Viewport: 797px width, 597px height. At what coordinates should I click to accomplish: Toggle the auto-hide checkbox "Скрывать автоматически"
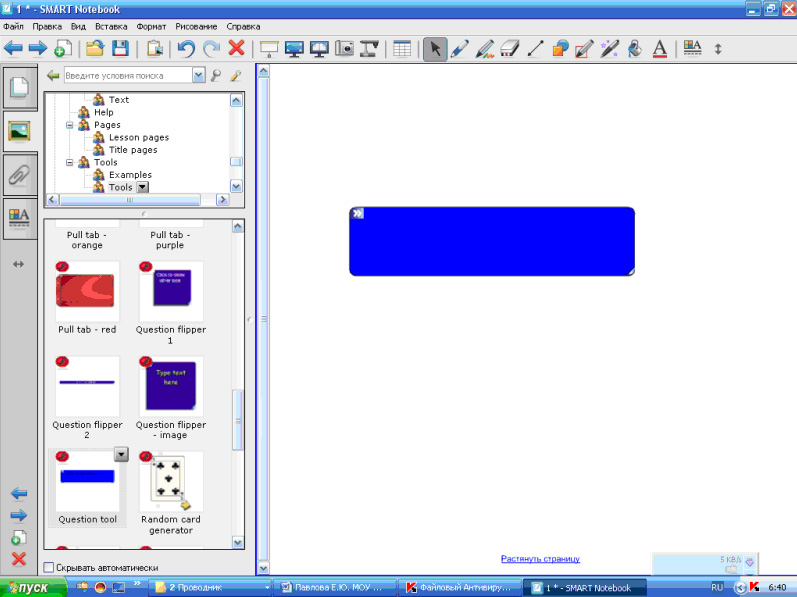[x=50, y=567]
